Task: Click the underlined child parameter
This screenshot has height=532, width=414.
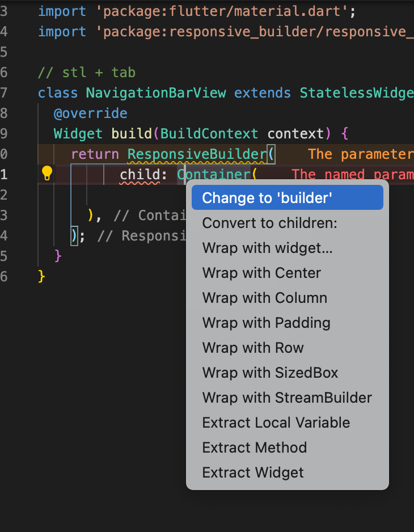Action: [x=139, y=174]
